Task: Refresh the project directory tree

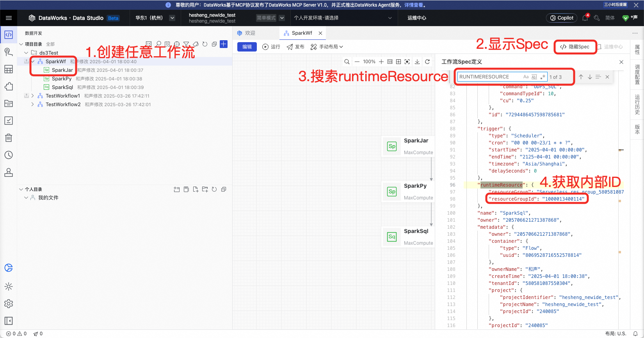Action: (205, 44)
